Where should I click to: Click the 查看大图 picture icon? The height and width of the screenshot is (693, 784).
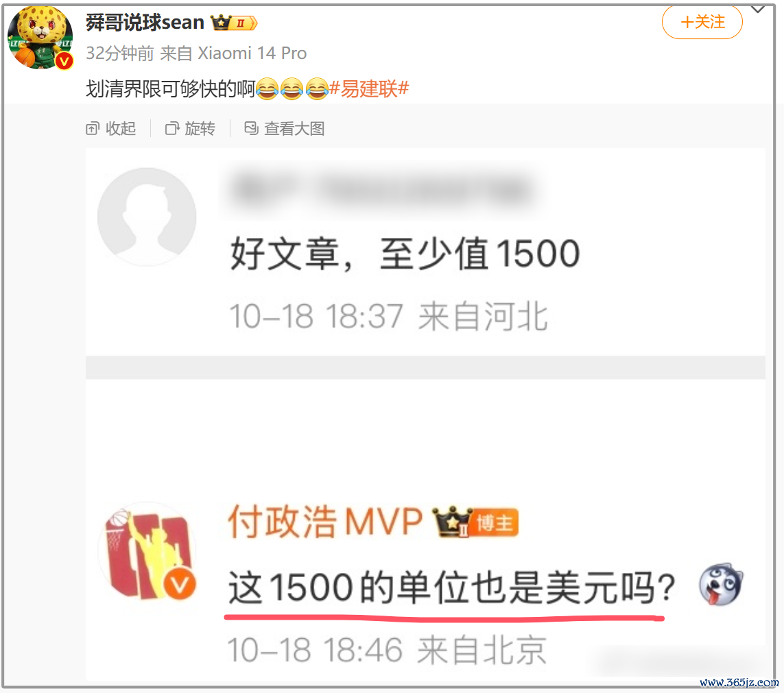click(251, 128)
